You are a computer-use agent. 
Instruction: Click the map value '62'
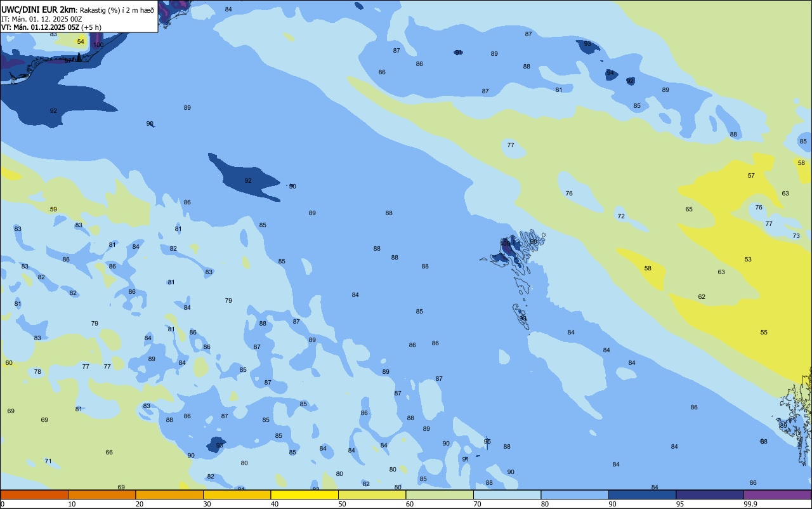pos(702,297)
